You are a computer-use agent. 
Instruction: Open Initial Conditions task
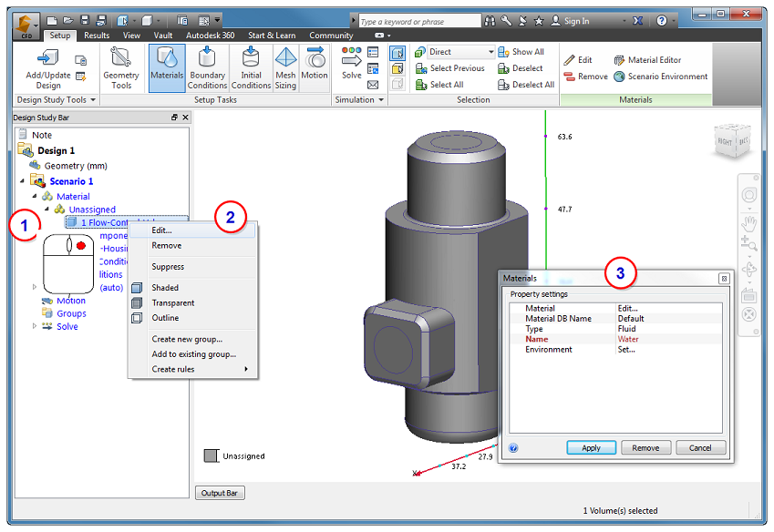point(251,68)
